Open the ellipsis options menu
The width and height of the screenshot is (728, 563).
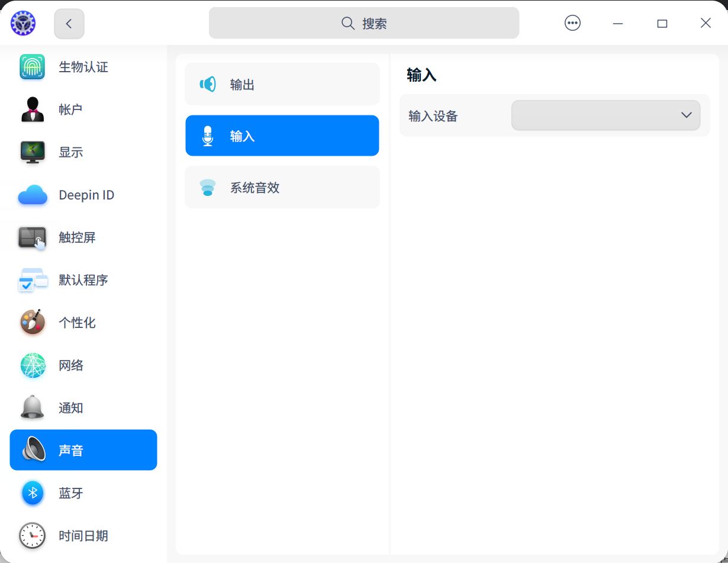tap(572, 23)
